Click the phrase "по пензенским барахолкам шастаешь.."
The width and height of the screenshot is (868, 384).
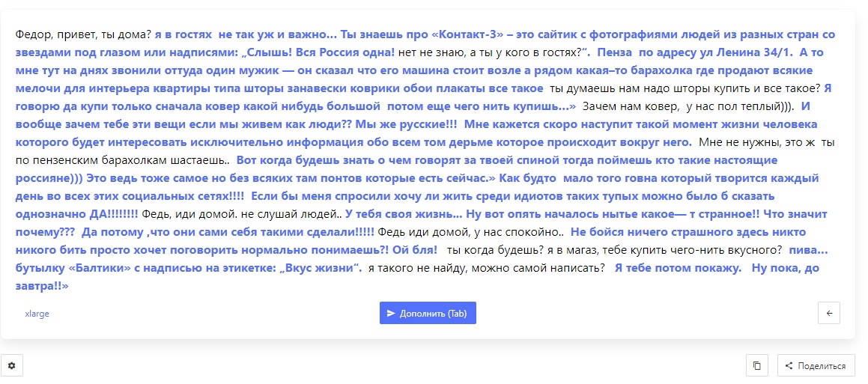pyautogui.click(x=122, y=160)
